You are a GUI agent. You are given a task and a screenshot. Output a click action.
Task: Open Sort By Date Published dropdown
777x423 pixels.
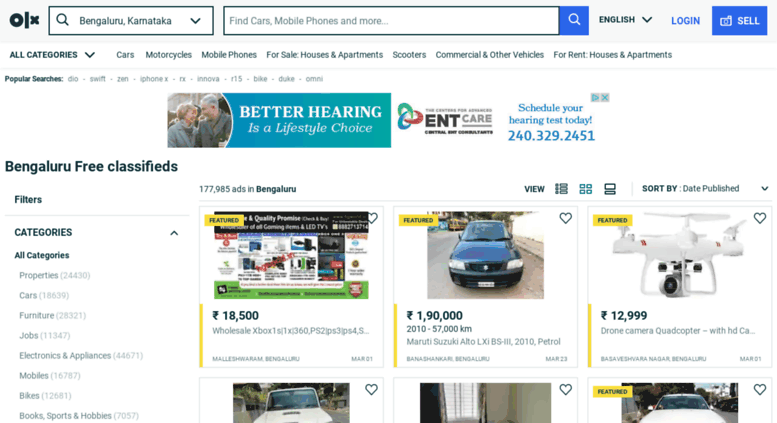click(x=705, y=189)
